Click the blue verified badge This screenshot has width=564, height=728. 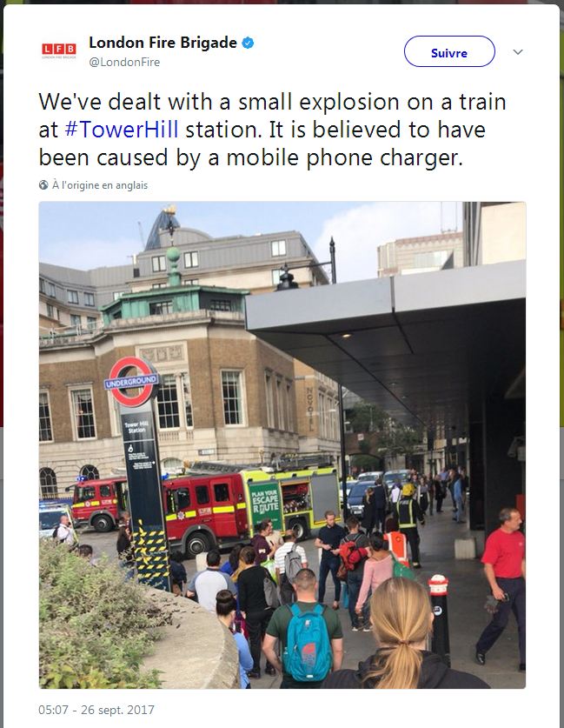249,43
